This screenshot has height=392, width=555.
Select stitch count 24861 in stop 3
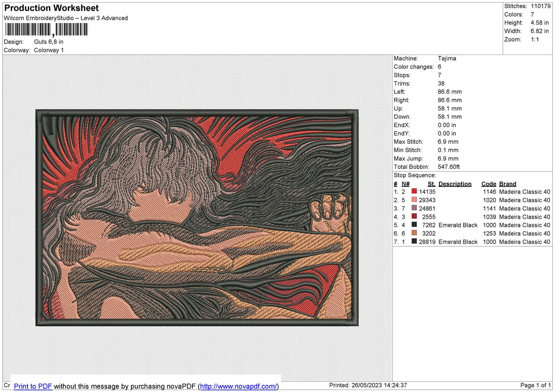click(x=427, y=208)
